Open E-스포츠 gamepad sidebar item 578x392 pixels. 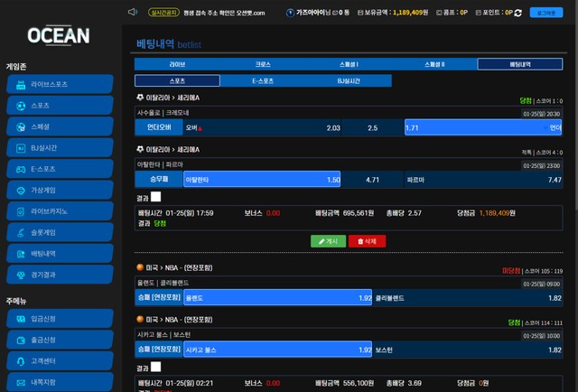60,169
